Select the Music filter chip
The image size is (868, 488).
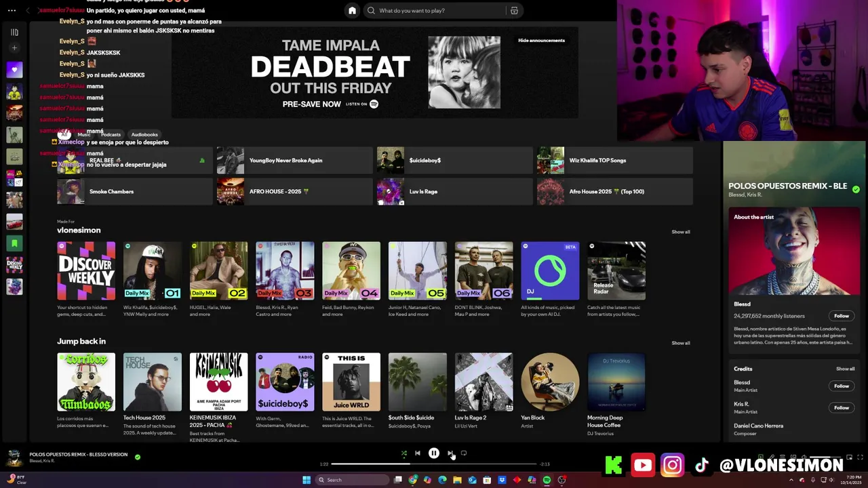[84, 134]
